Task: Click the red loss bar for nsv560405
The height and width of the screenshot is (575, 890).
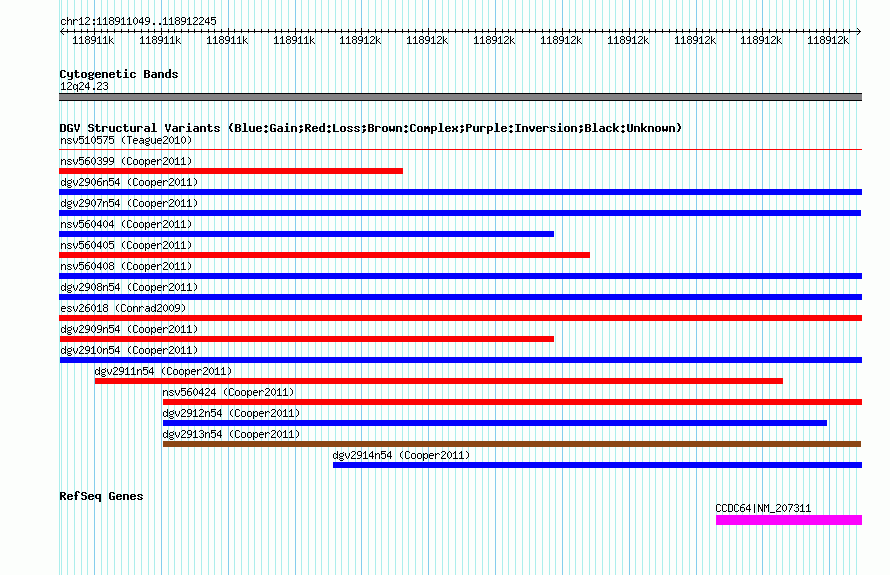Action: click(324, 255)
